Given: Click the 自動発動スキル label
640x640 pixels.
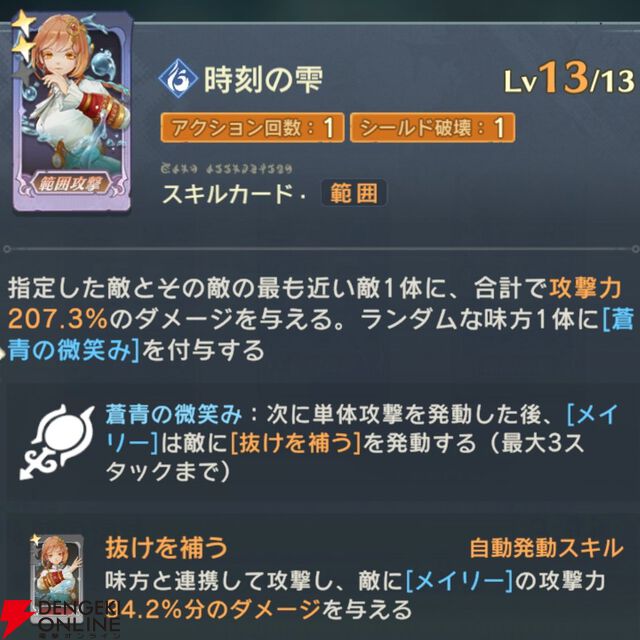Looking at the screenshot, I should click(x=547, y=548).
